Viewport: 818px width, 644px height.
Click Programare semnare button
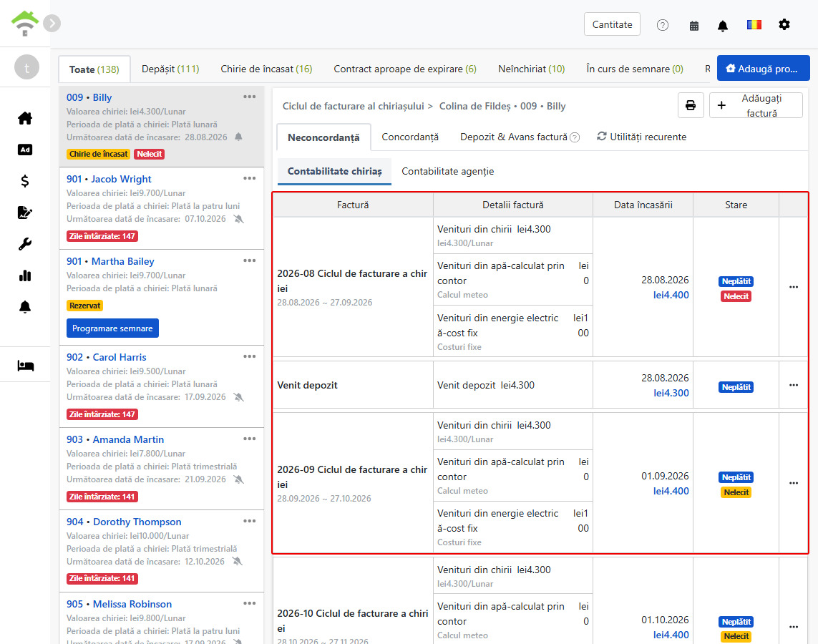[112, 328]
